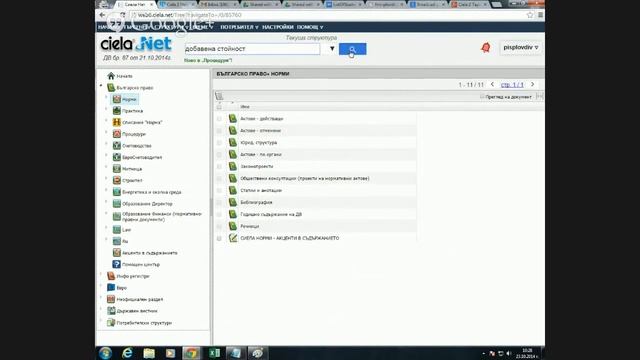Click the Образование Директор tree icon
Viewport: 640px width, 360px height.
pos(117,203)
